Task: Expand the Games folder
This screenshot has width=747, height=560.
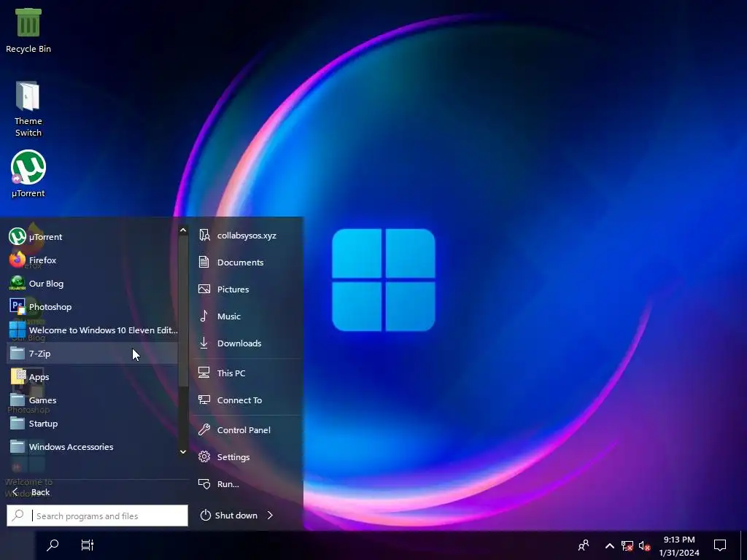Action: [x=92, y=400]
